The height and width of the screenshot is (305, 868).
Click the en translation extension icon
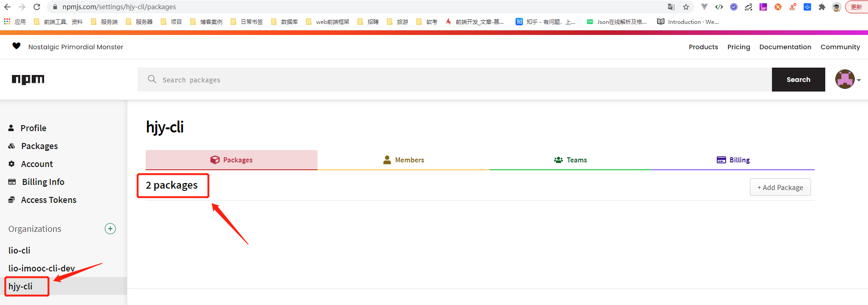[x=749, y=7]
